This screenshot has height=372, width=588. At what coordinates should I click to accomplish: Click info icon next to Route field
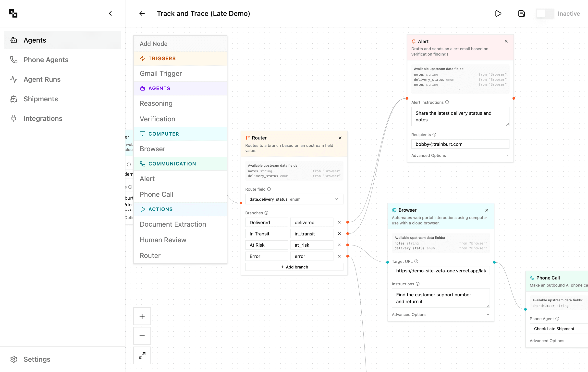point(269,189)
